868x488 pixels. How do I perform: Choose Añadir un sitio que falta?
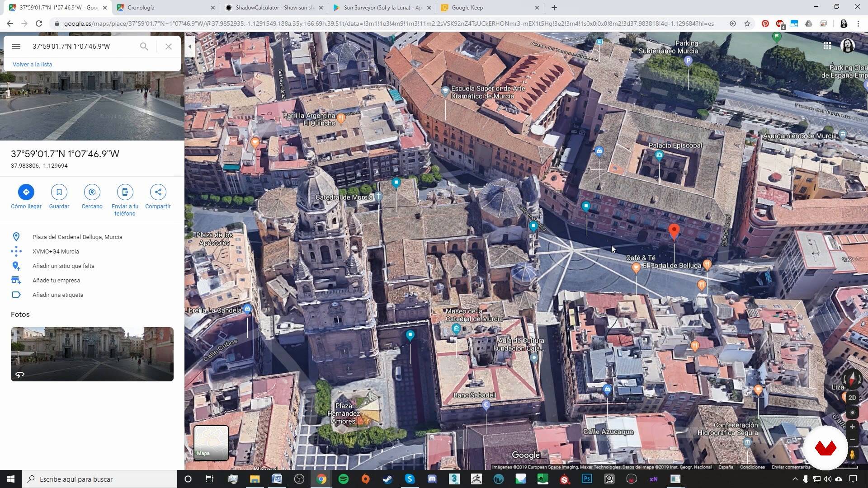point(92,266)
